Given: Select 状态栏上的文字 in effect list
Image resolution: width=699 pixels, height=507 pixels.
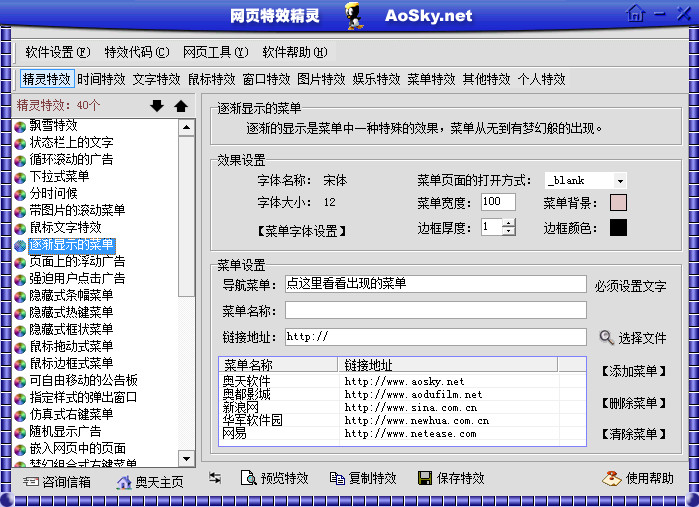Looking at the screenshot, I should (x=71, y=143).
